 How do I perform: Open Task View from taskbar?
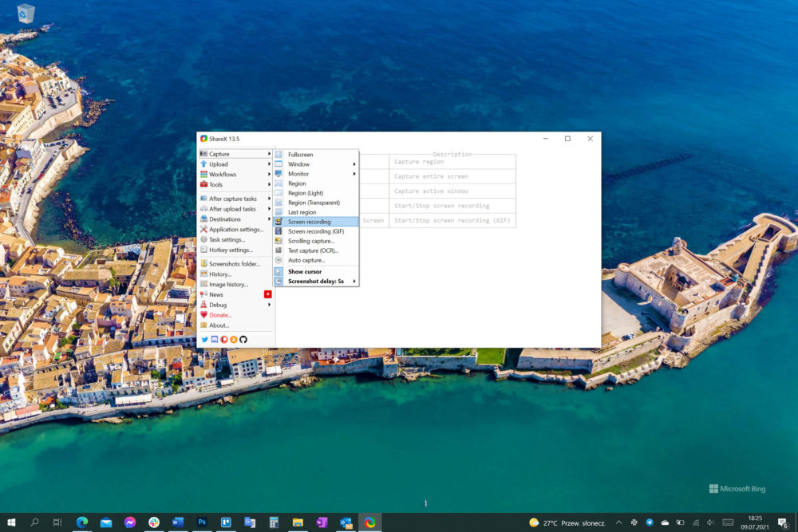[x=57, y=522]
